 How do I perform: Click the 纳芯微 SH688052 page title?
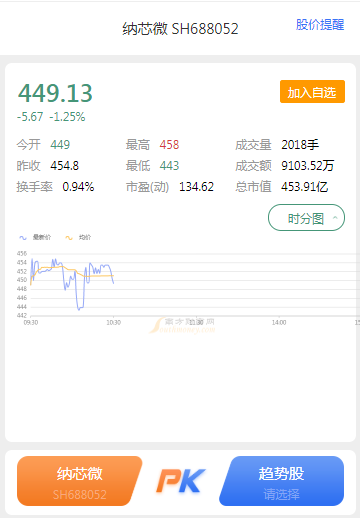(180, 29)
